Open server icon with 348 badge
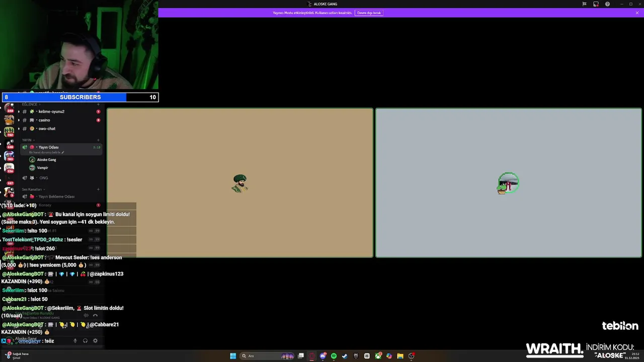The height and width of the screenshot is (362, 644). click(9, 108)
